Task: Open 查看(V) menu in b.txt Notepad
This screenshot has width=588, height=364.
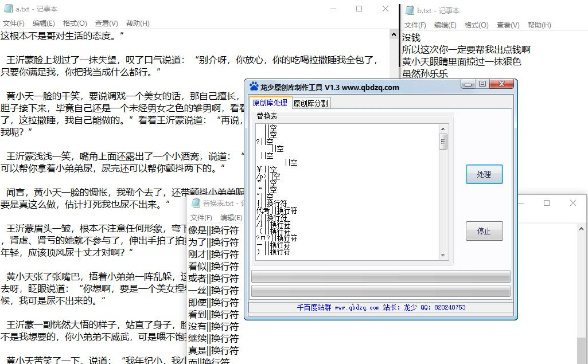Action: pos(508,25)
